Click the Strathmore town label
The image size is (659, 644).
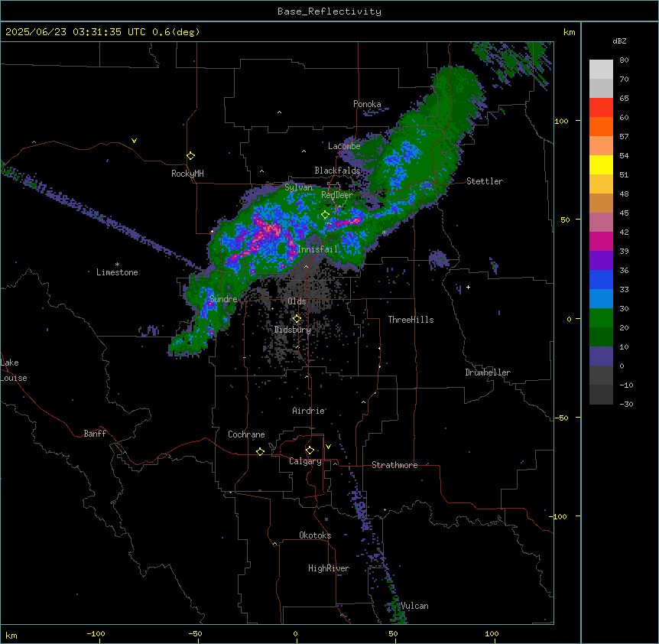(394, 465)
